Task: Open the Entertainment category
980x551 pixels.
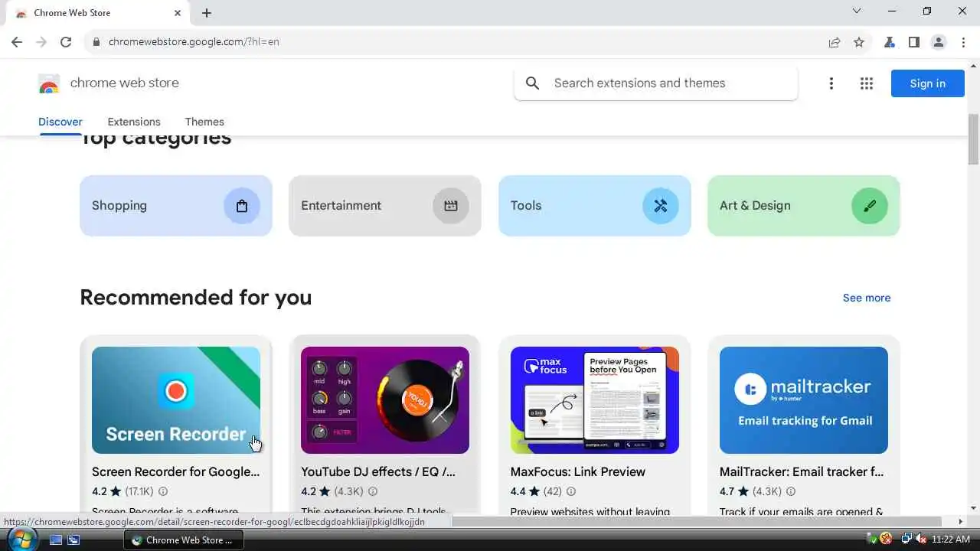Action: pos(385,206)
